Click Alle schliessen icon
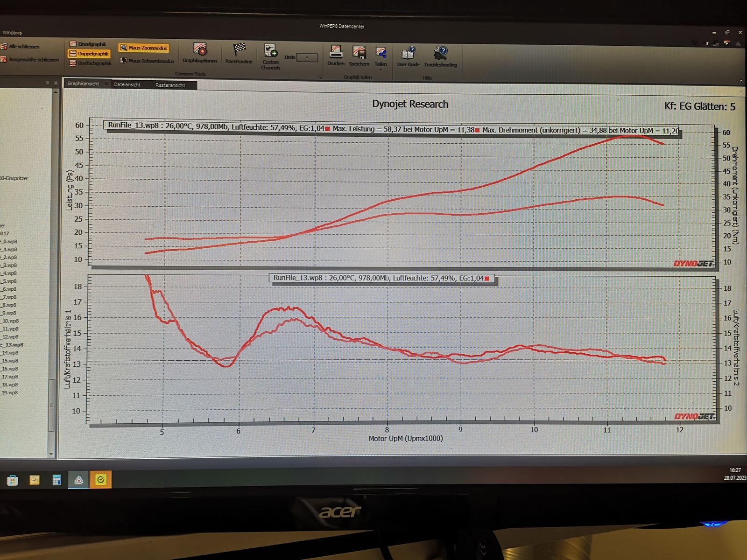The width and height of the screenshot is (747, 560). tap(4, 46)
